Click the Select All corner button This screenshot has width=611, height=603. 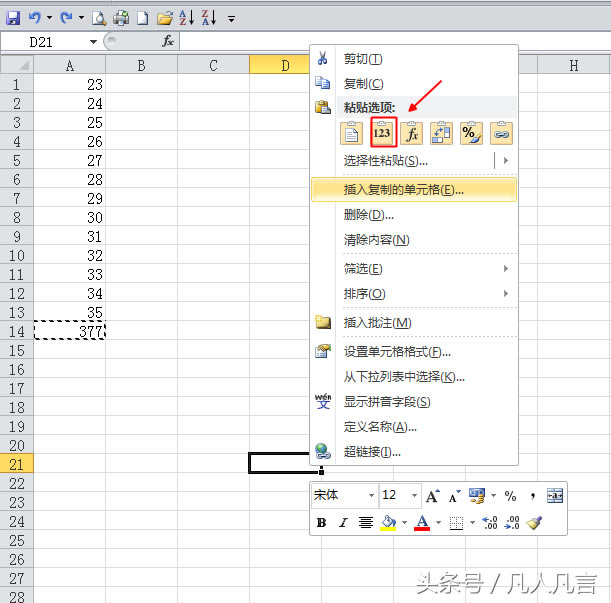[17, 65]
